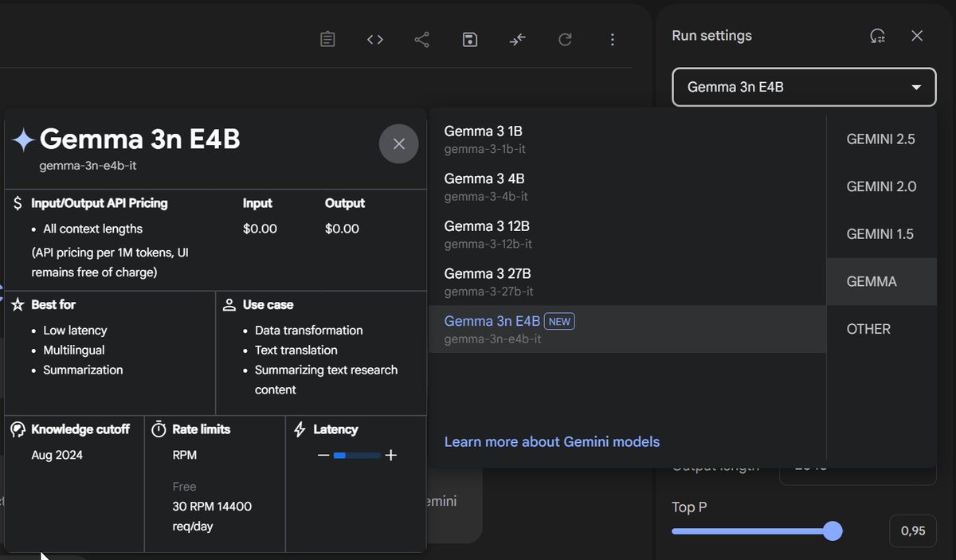Select the Gemma 3 4B model
Viewport: 956px width, 560px height.
coord(627,186)
